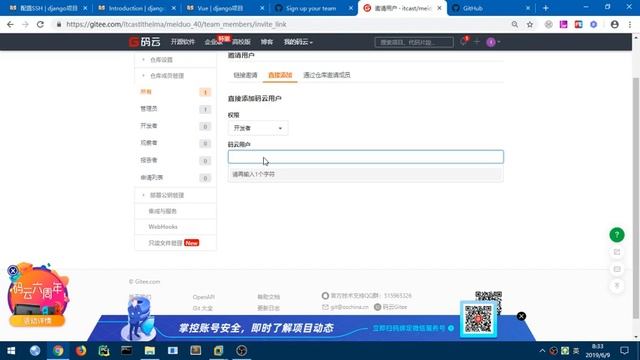The height and width of the screenshot is (360, 640).
Task: Open OBS Studio from the taskbar
Action: pyautogui.click(x=241, y=351)
